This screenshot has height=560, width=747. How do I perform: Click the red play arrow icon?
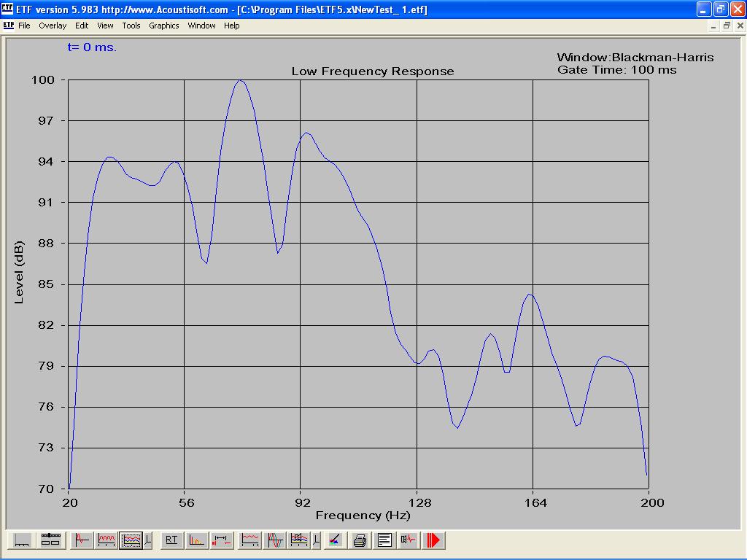click(x=433, y=540)
